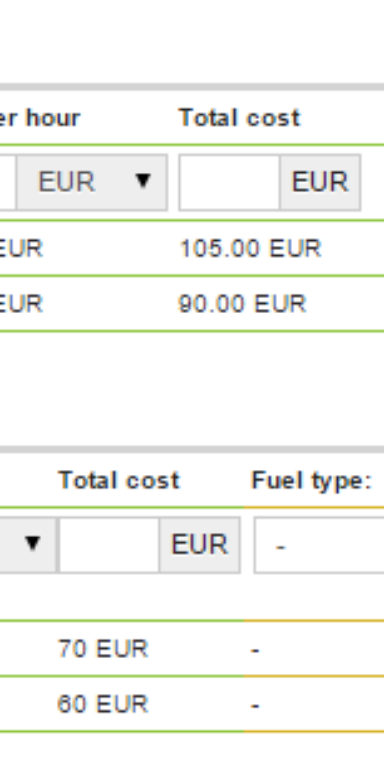The image size is (384, 768).
Task: Select the 60 EUR total cost cell
Action: 103,704
